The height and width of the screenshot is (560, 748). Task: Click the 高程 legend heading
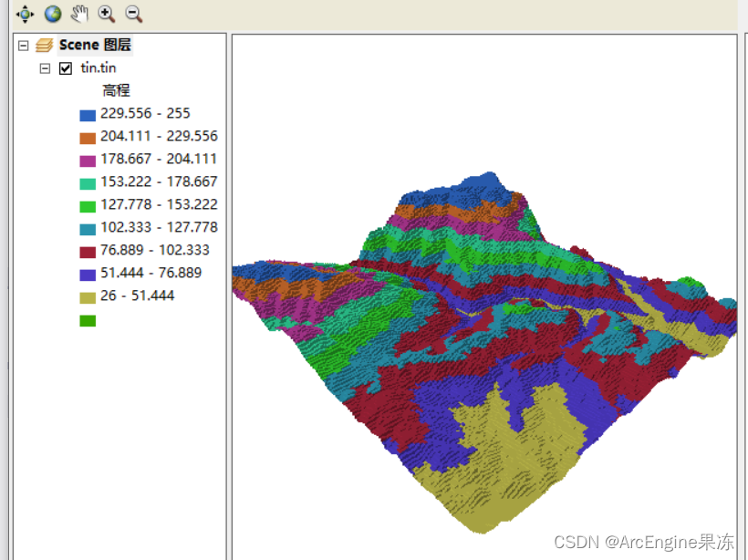coord(115,90)
